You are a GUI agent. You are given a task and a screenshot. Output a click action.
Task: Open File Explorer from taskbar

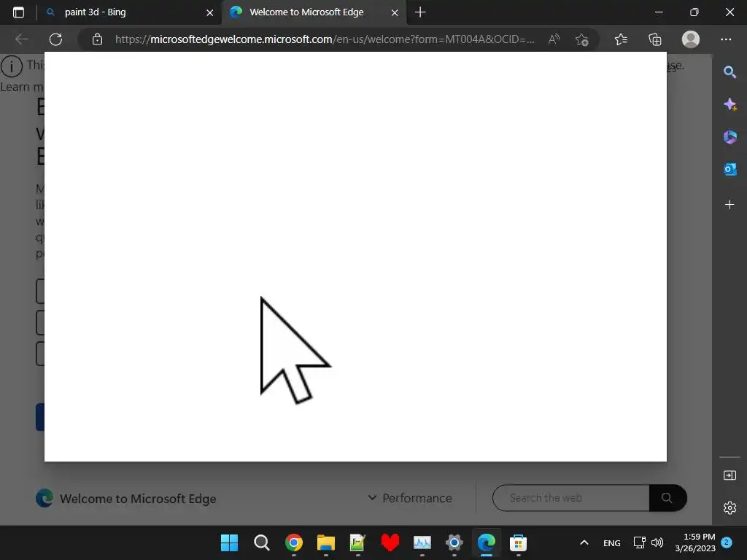(x=326, y=542)
